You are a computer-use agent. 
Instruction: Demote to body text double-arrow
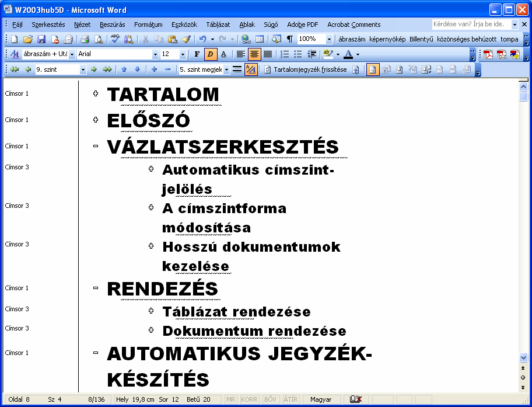(x=107, y=69)
